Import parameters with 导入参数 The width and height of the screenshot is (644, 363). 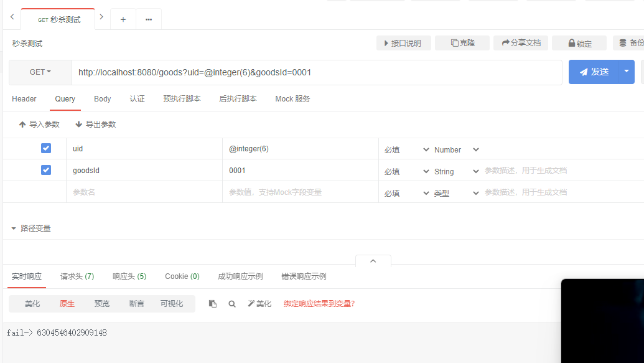[x=39, y=124]
